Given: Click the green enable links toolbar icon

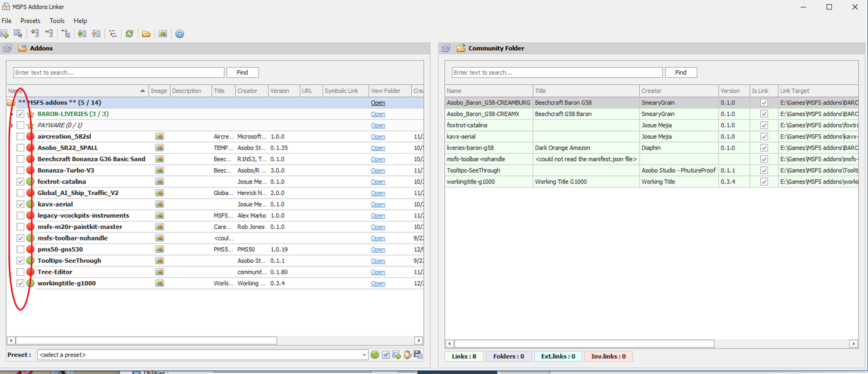Looking at the screenshot, I should tap(81, 33).
